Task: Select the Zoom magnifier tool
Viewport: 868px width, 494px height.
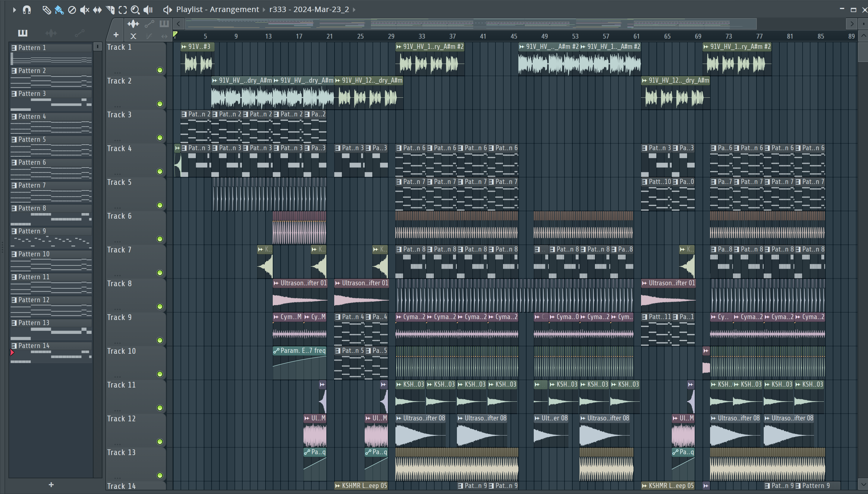Action: coord(135,10)
